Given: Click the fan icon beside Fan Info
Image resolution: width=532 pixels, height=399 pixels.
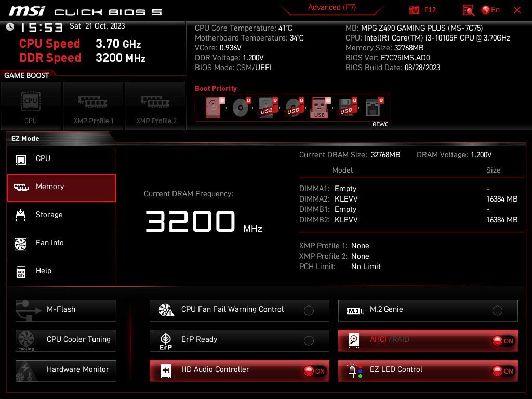Looking at the screenshot, I should 21,244.
